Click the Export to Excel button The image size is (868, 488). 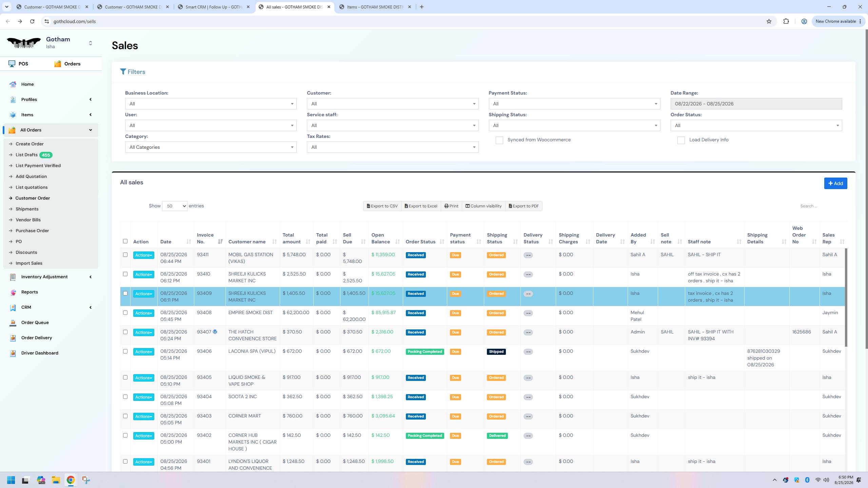421,206
